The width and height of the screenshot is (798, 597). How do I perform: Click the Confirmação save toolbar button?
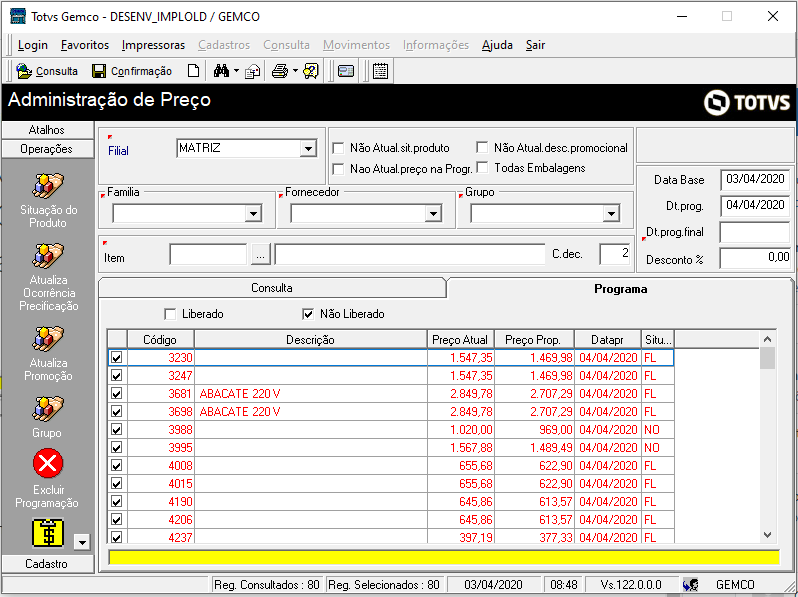coord(132,71)
